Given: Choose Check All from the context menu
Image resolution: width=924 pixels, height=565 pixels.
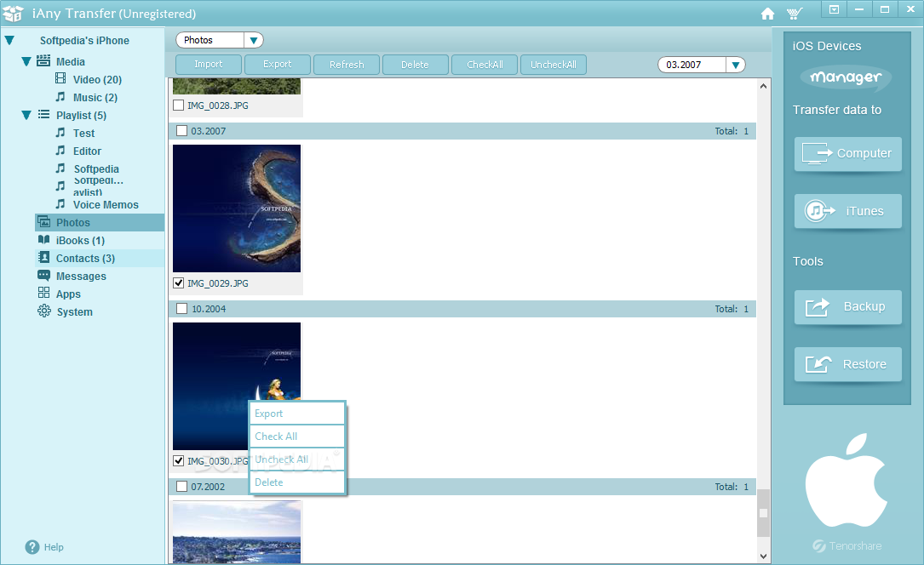Looking at the screenshot, I should (297, 437).
